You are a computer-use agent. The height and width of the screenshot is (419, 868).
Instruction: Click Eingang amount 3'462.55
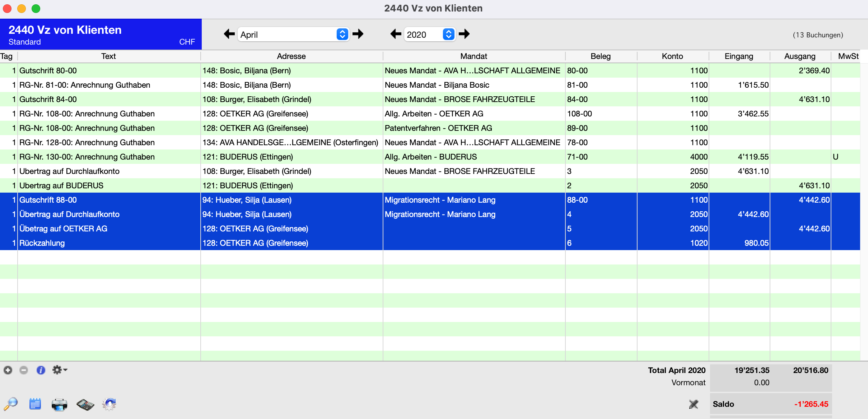pyautogui.click(x=753, y=114)
